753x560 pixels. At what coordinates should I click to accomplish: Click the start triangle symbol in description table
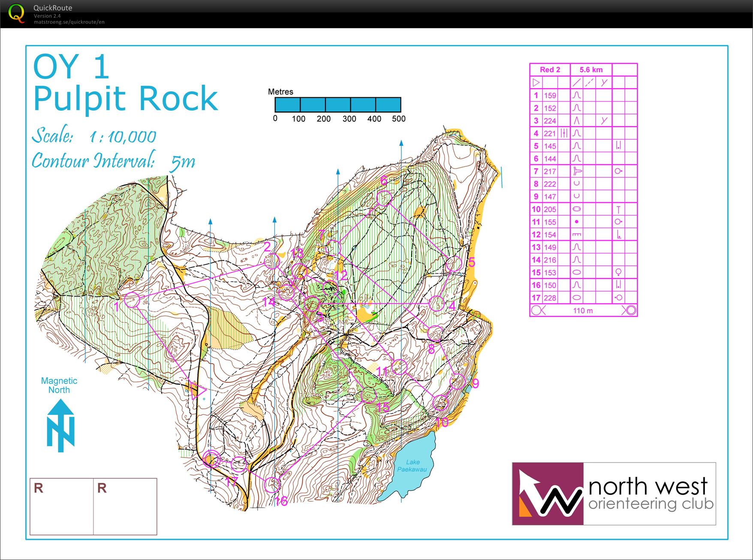[536, 82]
